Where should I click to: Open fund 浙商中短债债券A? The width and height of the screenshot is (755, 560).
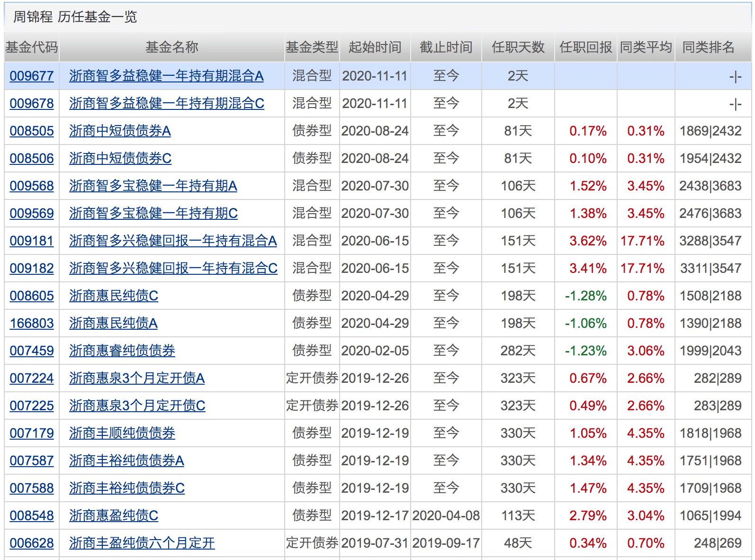120,131
